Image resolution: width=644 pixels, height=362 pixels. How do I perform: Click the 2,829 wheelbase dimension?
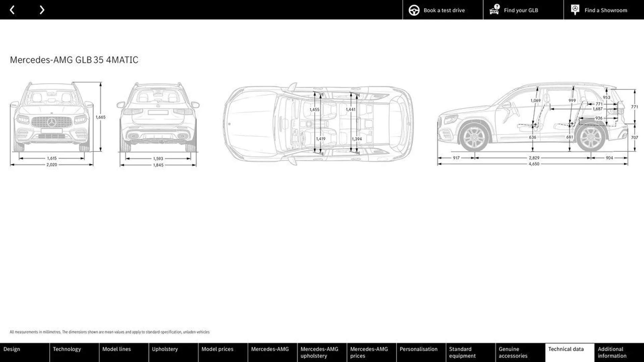click(x=534, y=158)
